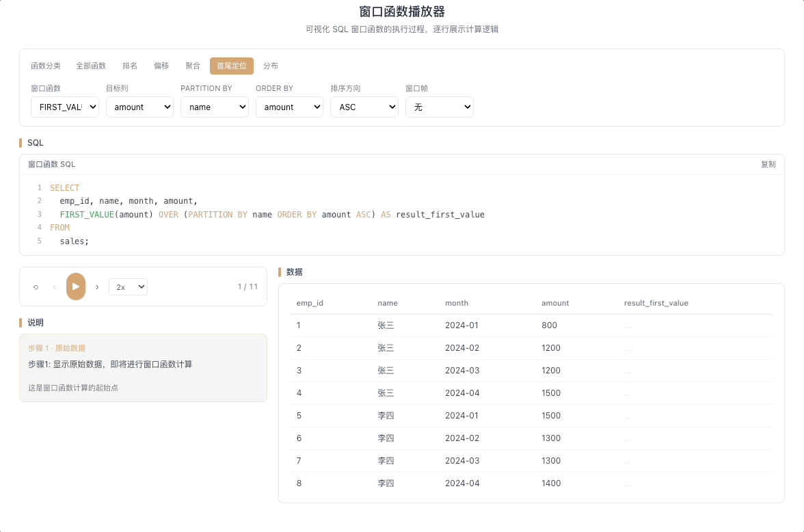804x532 pixels.
Task: Click the 步骤 1 · 原始数据 heading
Action: click(x=56, y=348)
